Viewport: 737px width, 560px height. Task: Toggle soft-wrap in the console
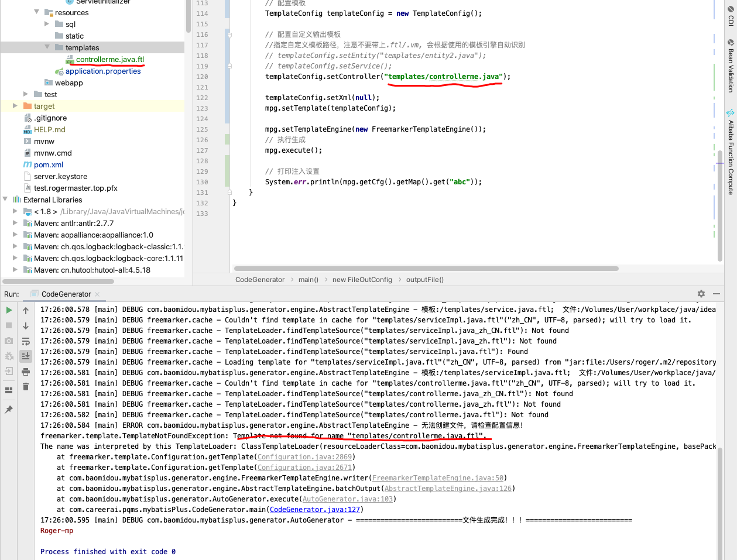click(x=26, y=341)
